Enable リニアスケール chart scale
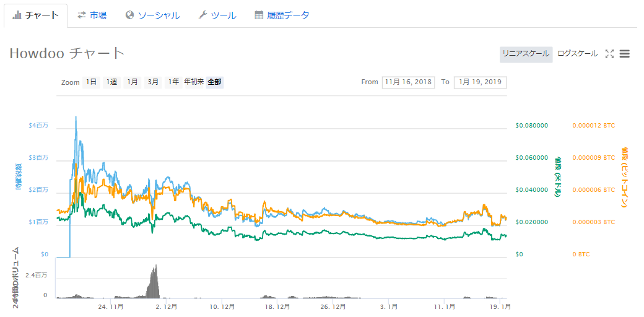This screenshot has width=644, height=317. tap(526, 54)
